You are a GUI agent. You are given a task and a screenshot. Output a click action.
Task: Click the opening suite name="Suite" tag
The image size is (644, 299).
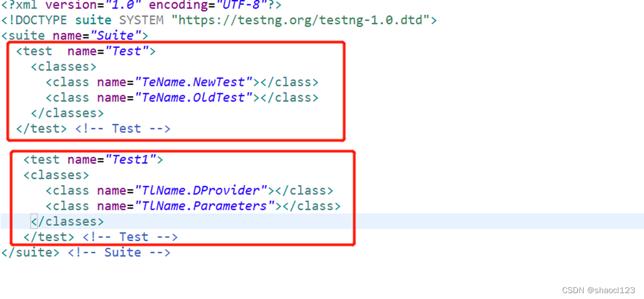pyautogui.click(x=75, y=35)
